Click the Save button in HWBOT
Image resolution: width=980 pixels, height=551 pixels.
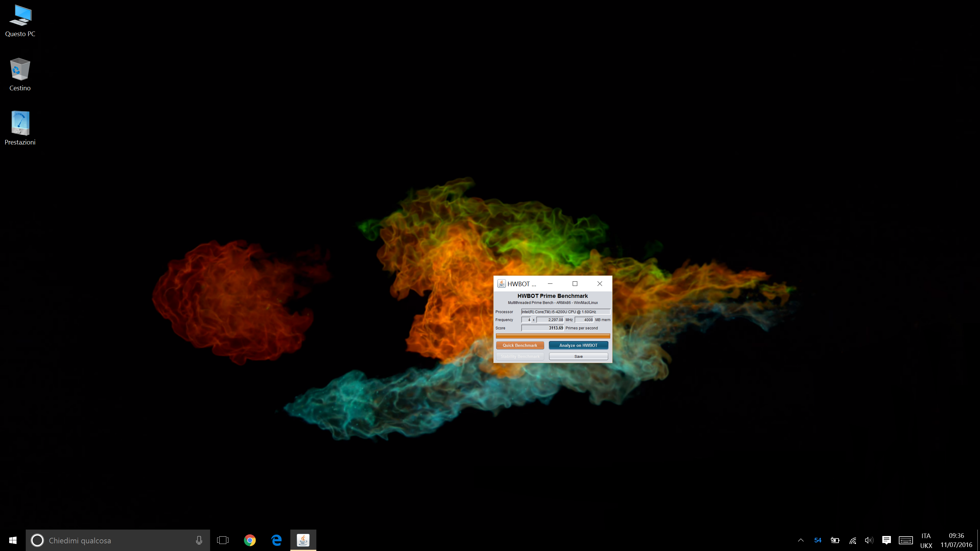(x=578, y=356)
